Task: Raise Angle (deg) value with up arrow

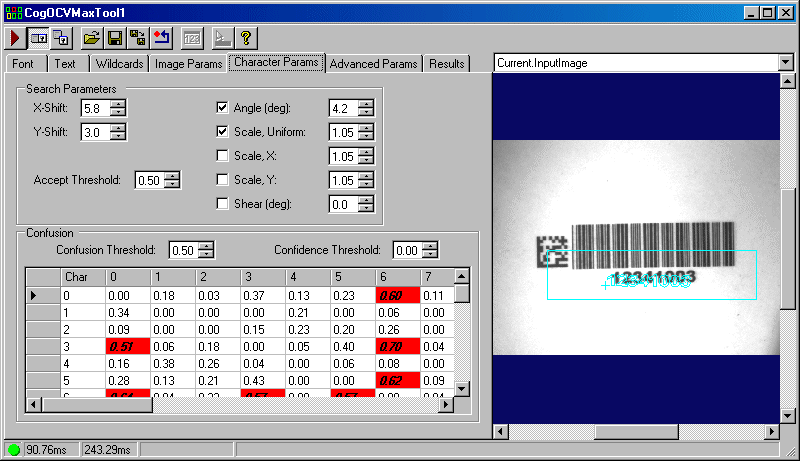Action: tap(366, 104)
